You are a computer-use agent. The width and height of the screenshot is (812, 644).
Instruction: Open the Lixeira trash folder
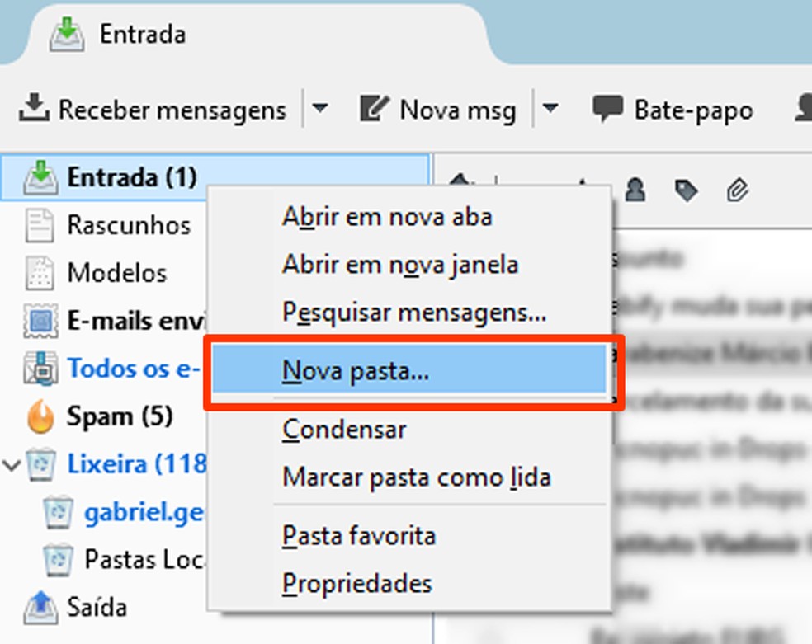click(x=137, y=464)
